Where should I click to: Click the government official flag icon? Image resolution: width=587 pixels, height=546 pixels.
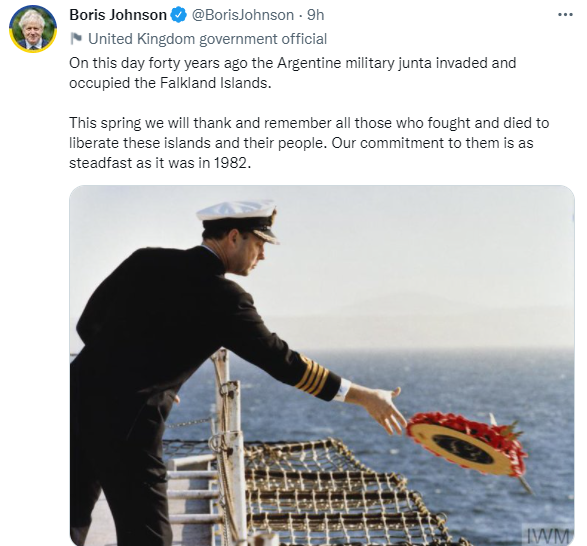coord(76,39)
